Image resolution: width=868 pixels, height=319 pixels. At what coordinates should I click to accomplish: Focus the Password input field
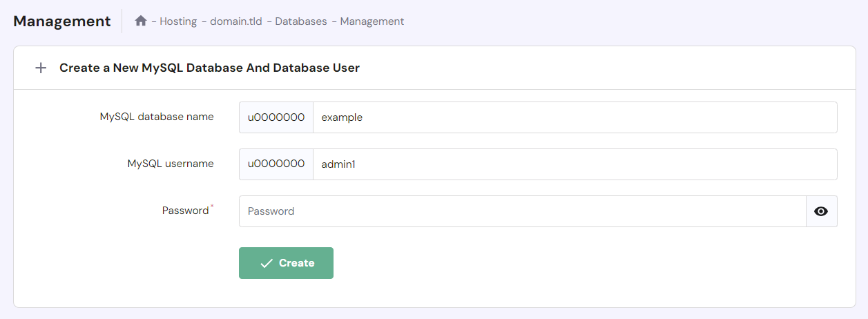pyautogui.click(x=522, y=211)
